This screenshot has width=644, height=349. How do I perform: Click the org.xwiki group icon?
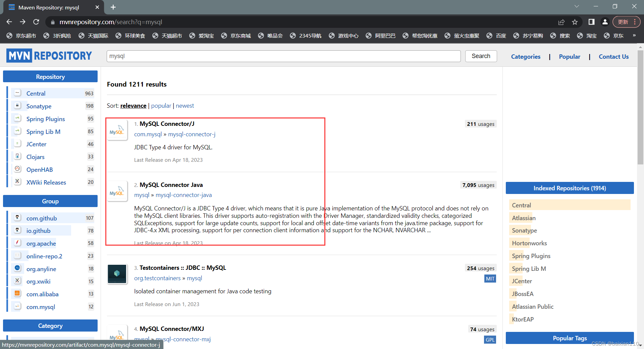pyautogui.click(x=17, y=281)
